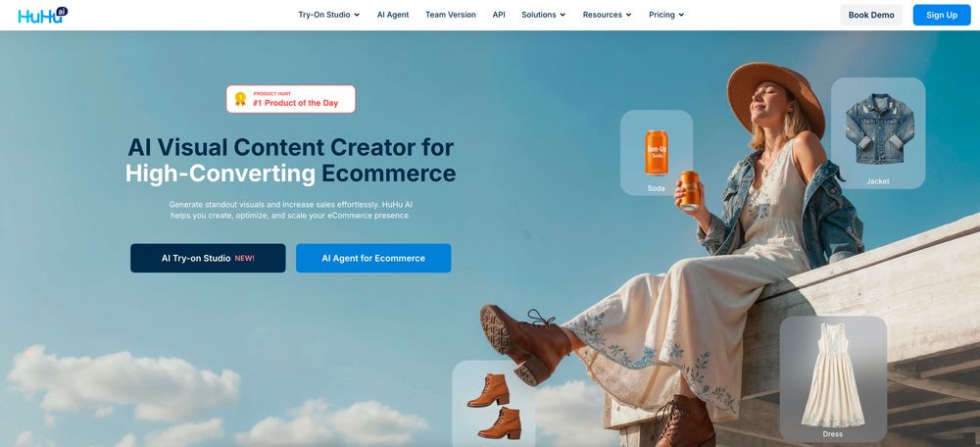The image size is (980, 447).
Task: Open the AI Agent menu item
Action: tap(393, 15)
